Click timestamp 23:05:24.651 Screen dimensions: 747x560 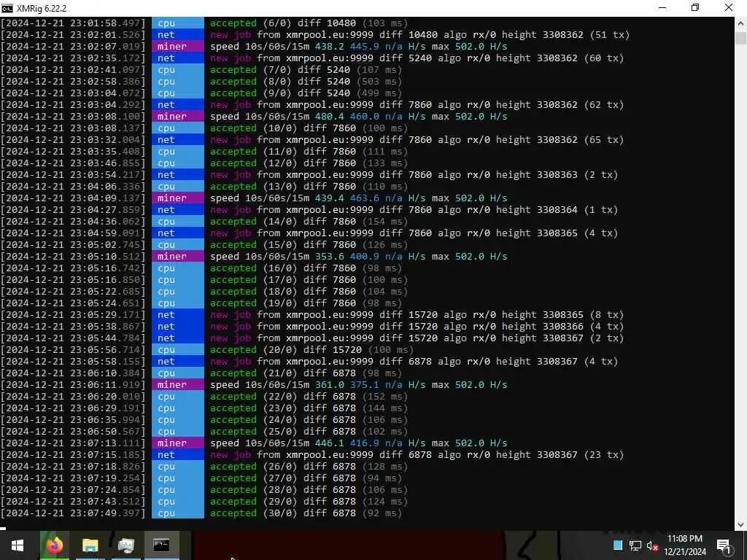tap(73, 303)
